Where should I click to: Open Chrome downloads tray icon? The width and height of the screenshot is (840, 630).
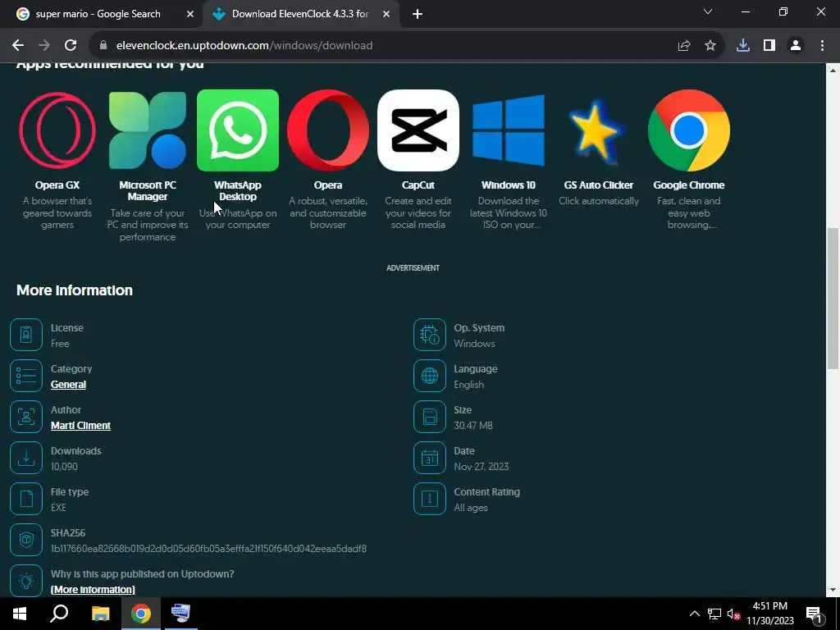743,46
